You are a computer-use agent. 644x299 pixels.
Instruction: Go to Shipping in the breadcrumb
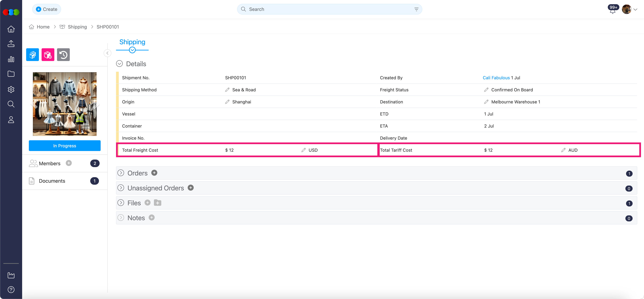[x=77, y=27]
